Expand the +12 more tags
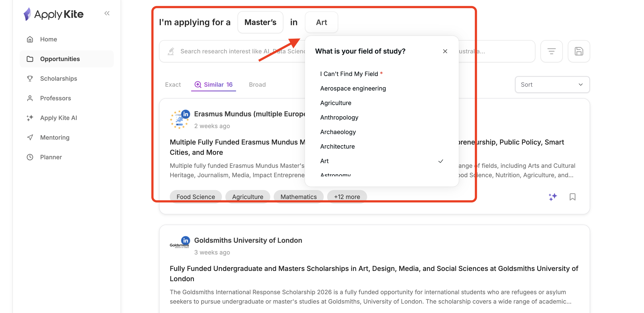The image size is (644, 313). click(x=347, y=197)
